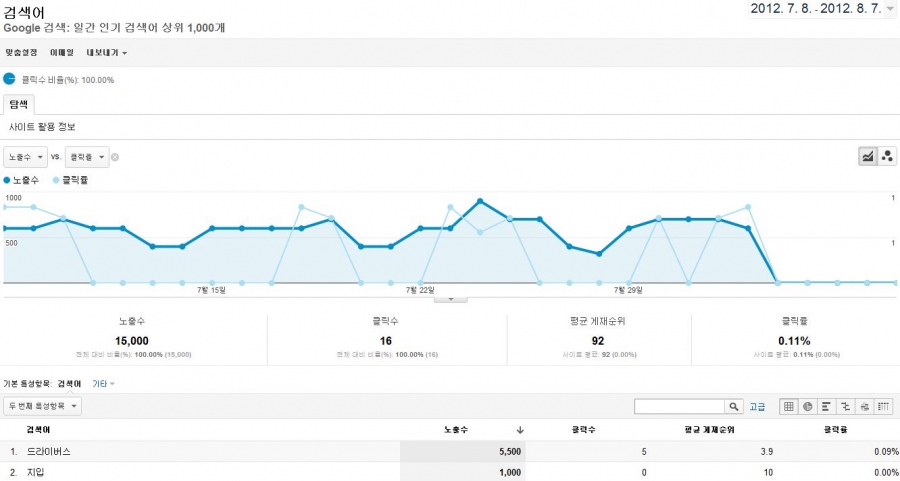This screenshot has height=481, width=900.
Task: Switch to the line chart view
Action: [x=868, y=156]
